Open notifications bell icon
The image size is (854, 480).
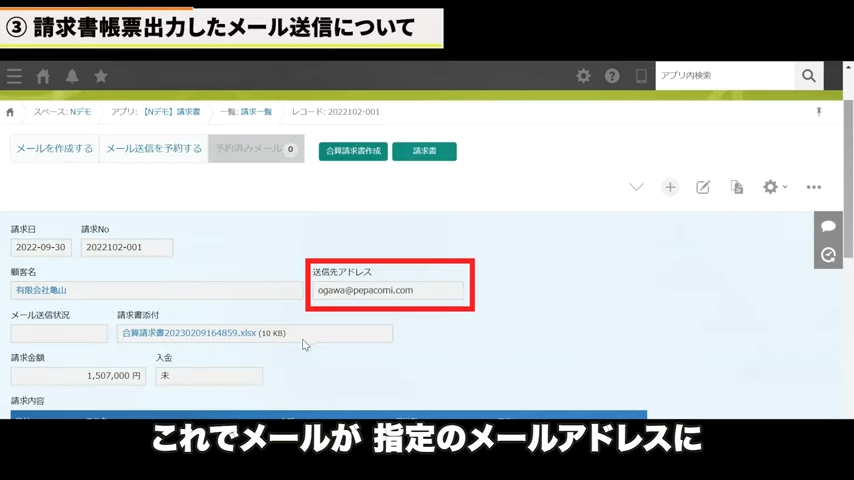(72, 76)
